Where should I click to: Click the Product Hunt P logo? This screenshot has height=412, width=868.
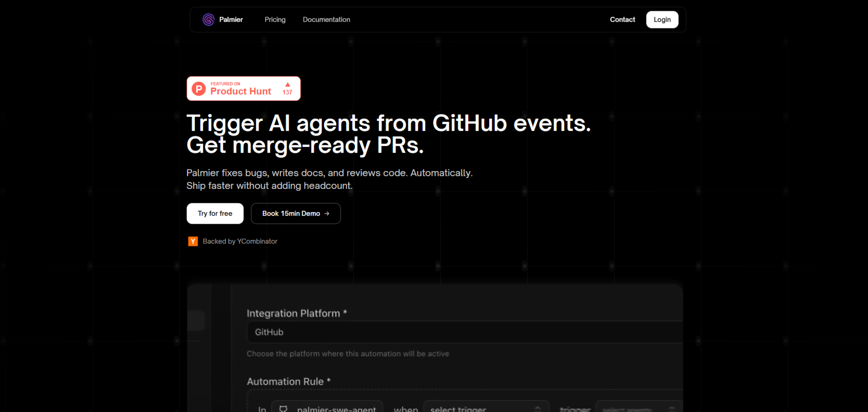(198, 89)
